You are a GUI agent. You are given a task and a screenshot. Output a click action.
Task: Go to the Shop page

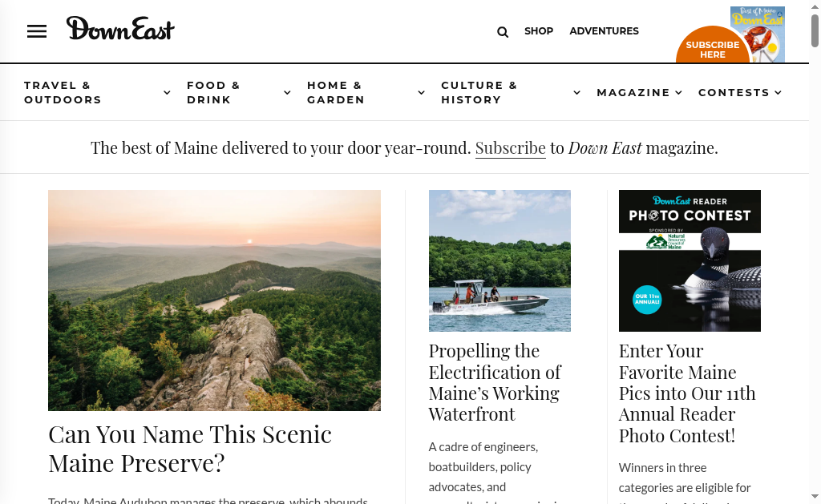(539, 31)
